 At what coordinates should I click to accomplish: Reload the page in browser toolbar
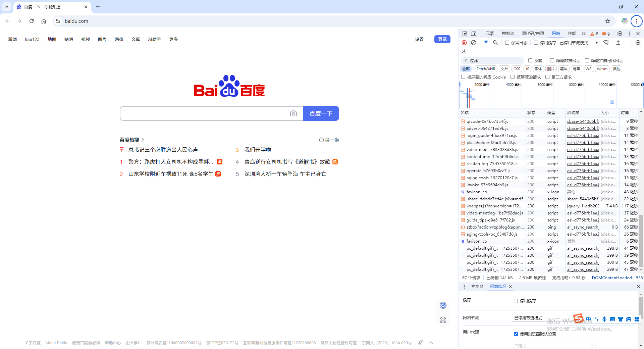[32, 21]
